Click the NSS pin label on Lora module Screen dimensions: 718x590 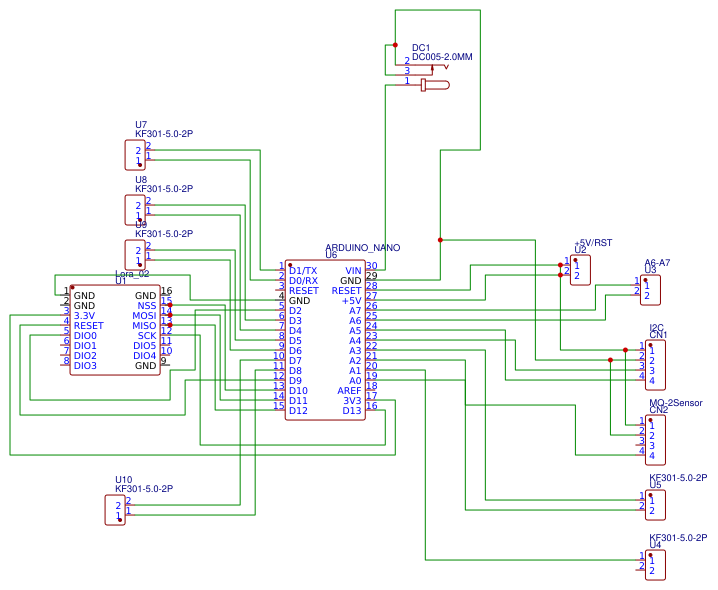pyautogui.click(x=147, y=306)
